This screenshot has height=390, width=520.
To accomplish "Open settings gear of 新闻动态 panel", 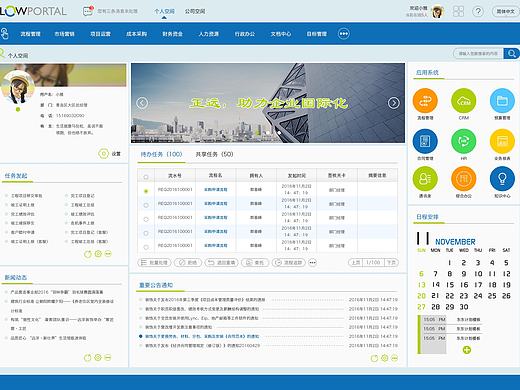I will [x=98, y=358].
